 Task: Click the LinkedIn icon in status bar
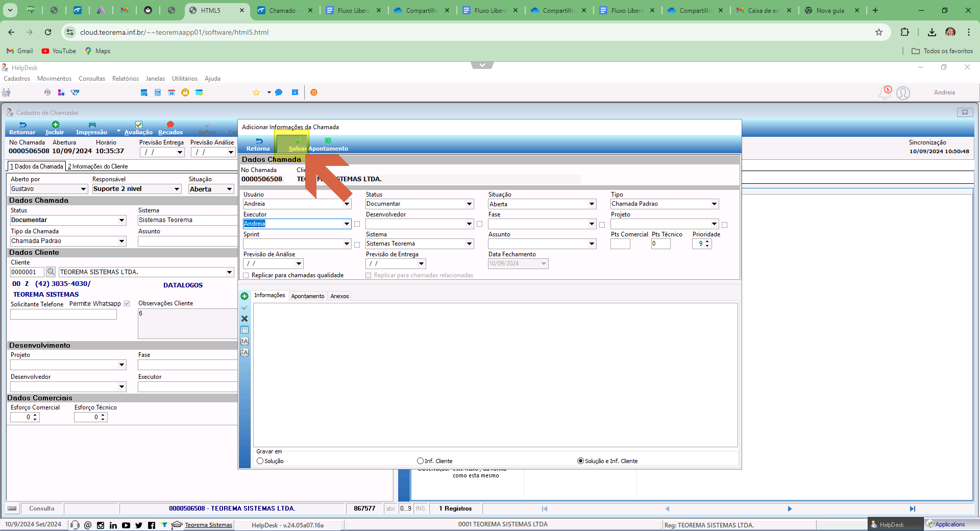pyautogui.click(x=113, y=525)
